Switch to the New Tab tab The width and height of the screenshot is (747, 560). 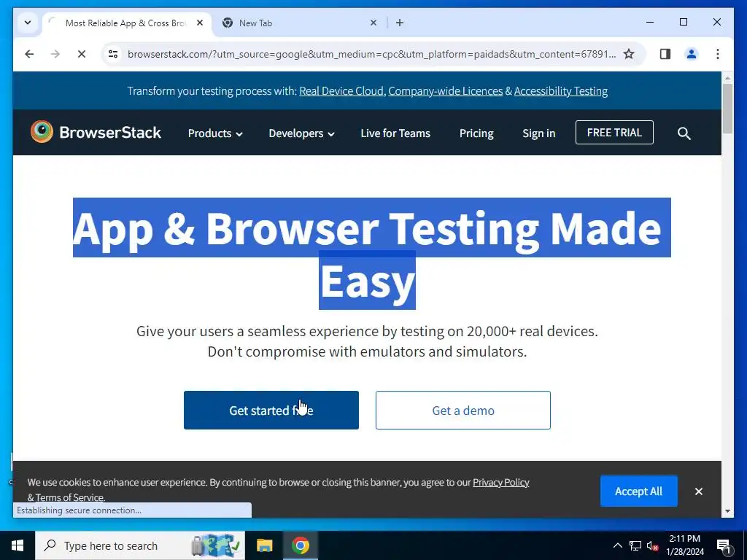300,23
